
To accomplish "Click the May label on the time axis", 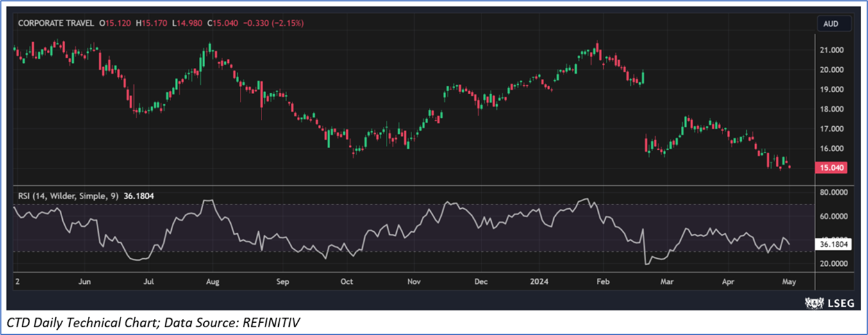I will coord(789,281).
